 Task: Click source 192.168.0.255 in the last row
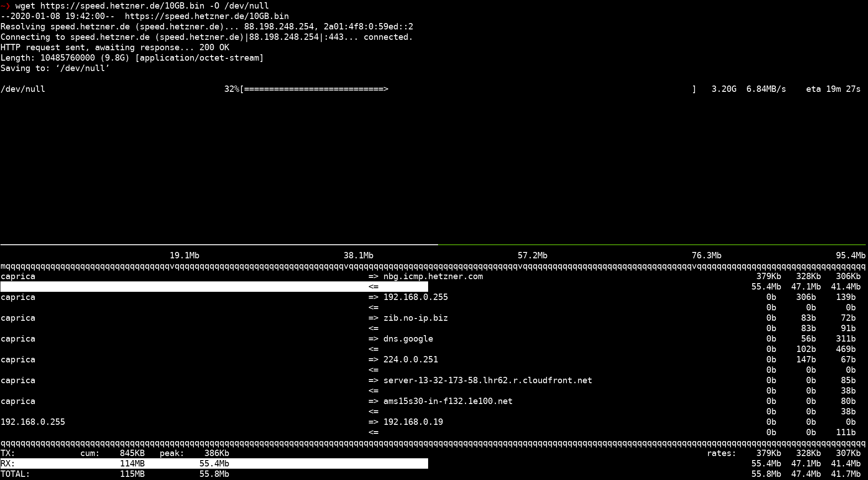(x=33, y=422)
